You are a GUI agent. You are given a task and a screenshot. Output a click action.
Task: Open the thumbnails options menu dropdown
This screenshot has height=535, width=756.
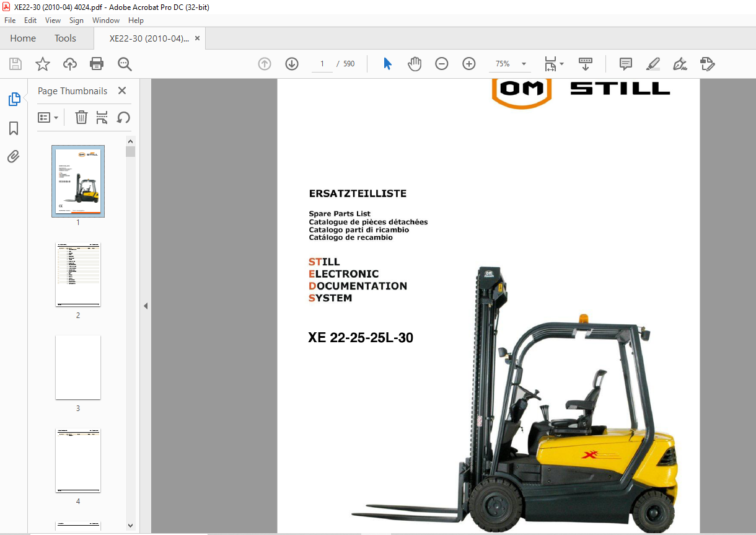48,117
